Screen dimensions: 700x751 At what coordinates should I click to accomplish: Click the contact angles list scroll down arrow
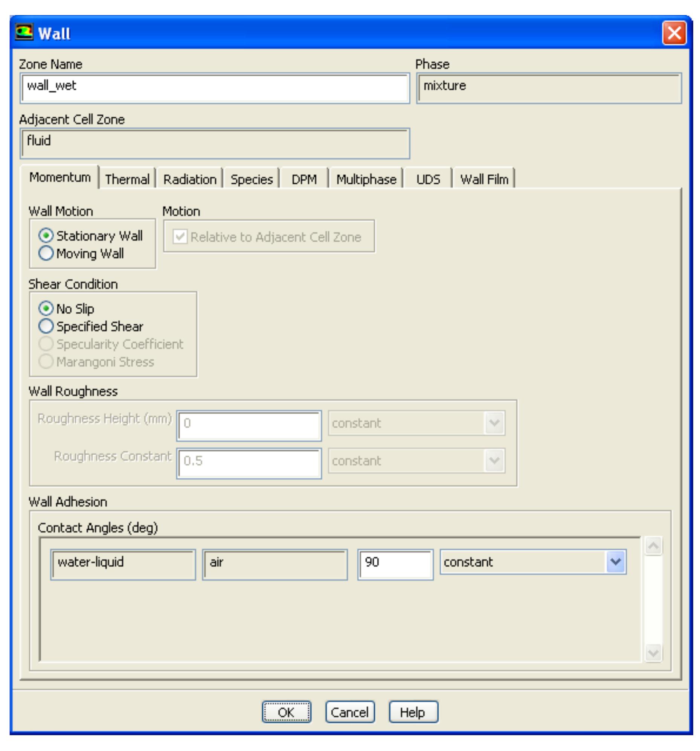[653, 652]
